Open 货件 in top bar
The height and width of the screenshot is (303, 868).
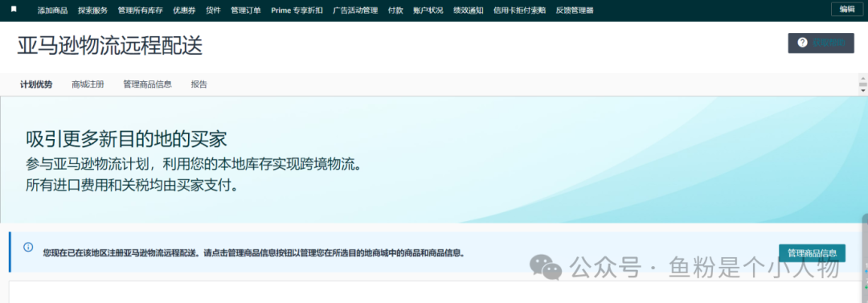(x=213, y=10)
